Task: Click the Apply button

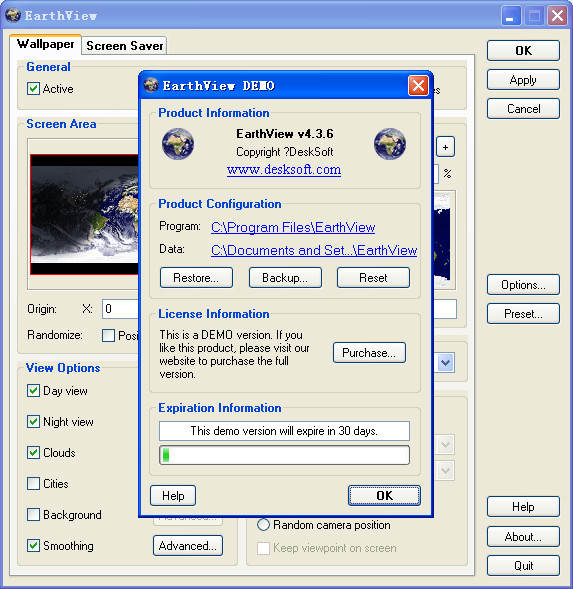Action: coord(523,80)
